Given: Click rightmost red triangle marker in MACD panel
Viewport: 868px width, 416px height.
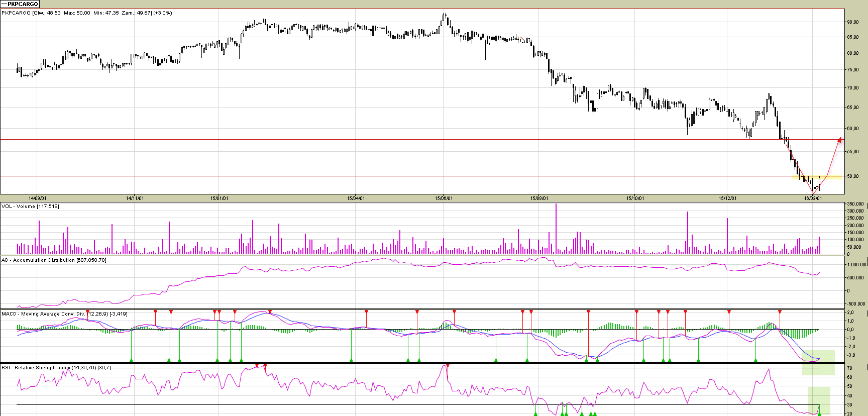Looking at the screenshot, I should tap(780, 312).
